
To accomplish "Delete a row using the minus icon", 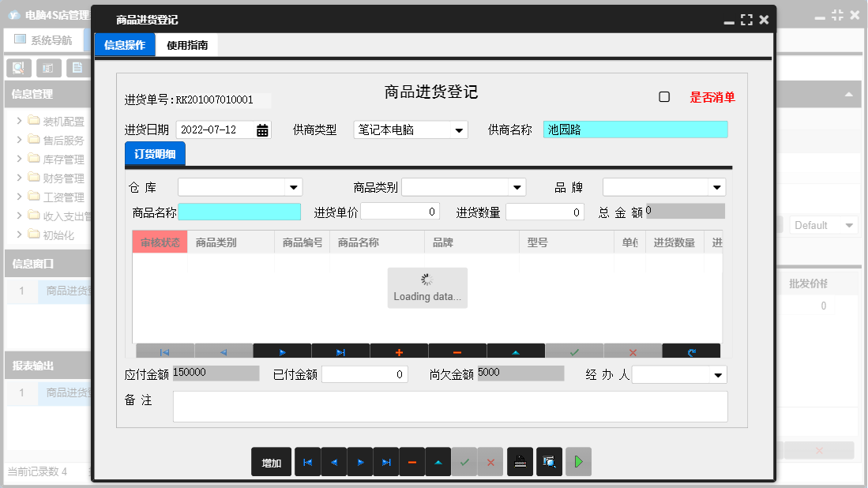I will coord(457,351).
